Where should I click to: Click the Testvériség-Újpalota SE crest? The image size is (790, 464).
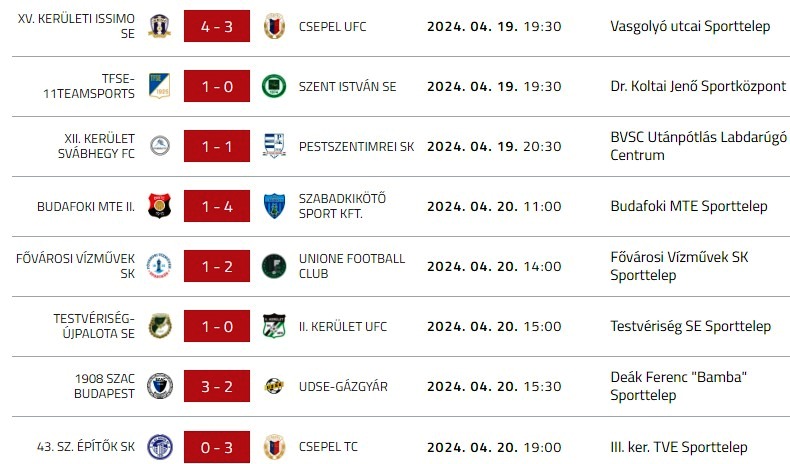point(159,326)
